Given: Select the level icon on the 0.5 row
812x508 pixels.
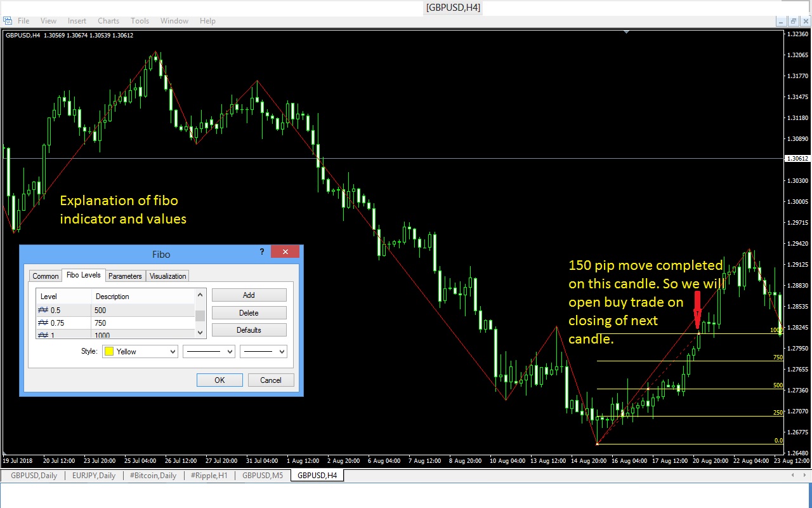Looking at the screenshot, I should 44,310.
